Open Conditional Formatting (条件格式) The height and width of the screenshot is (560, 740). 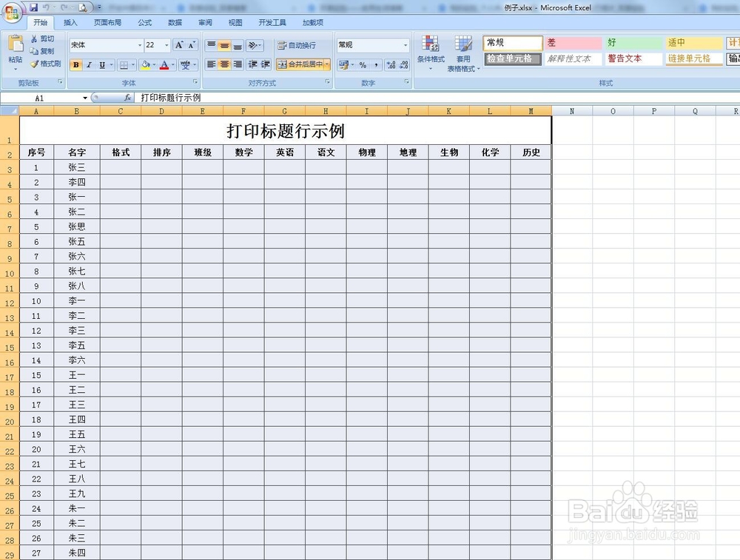[x=431, y=53]
